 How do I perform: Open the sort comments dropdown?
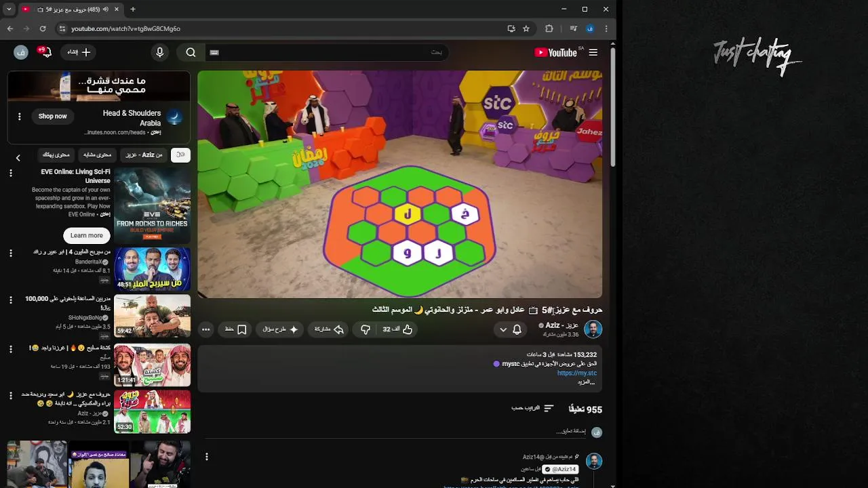click(532, 408)
